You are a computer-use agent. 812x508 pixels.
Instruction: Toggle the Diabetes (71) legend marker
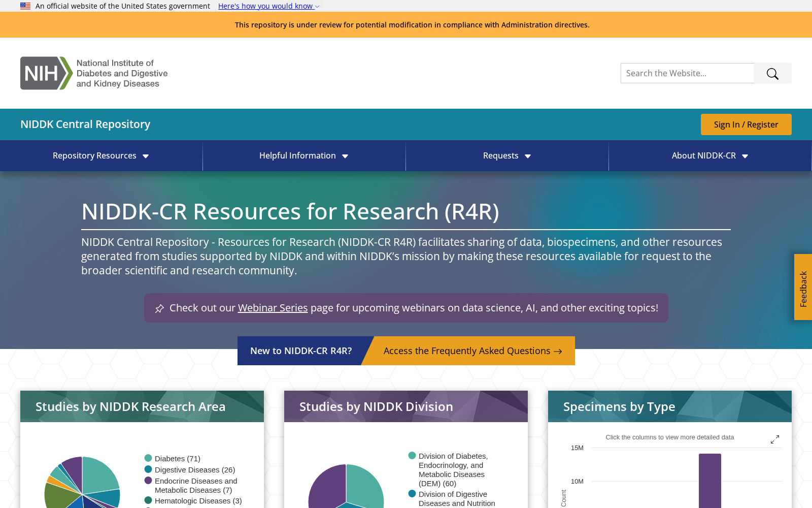(148, 458)
